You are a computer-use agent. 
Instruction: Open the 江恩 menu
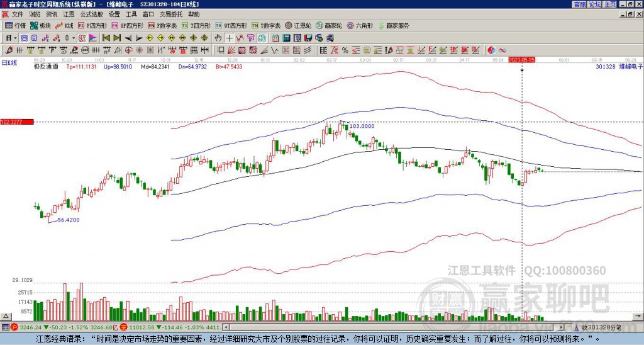click(69, 14)
